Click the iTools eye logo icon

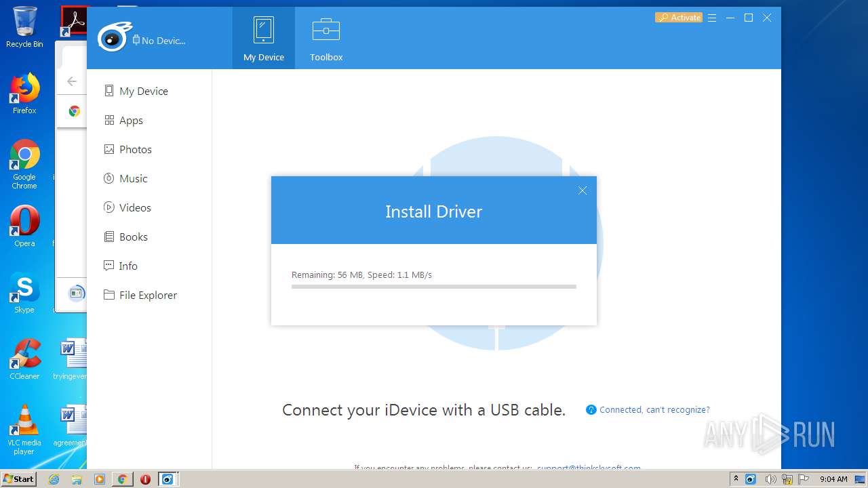(113, 37)
